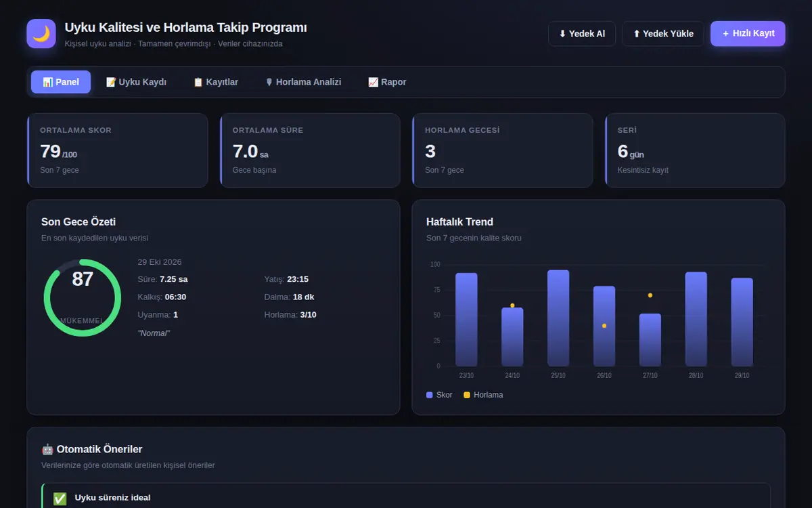Click the 28/10 score bar
This screenshot has height=508, width=812.
(x=696, y=319)
